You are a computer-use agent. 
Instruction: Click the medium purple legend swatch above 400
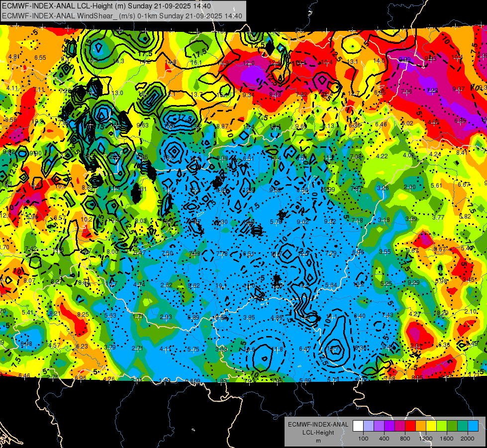pyautogui.click(x=379, y=426)
